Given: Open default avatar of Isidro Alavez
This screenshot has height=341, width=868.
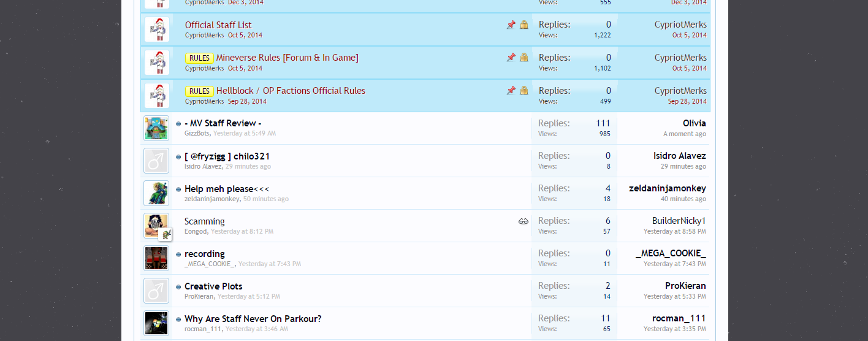Looking at the screenshot, I should pyautogui.click(x=156, y=161).
